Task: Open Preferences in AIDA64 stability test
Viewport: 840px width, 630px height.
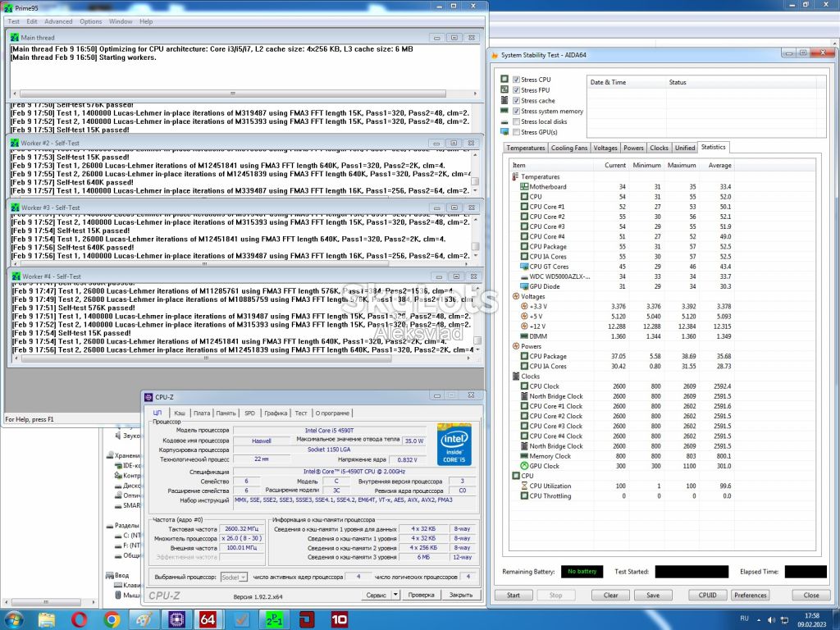Action: coord(750,596)
